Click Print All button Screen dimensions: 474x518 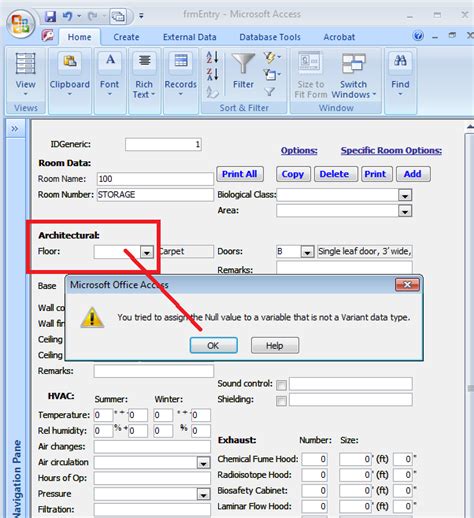[240, 174]
